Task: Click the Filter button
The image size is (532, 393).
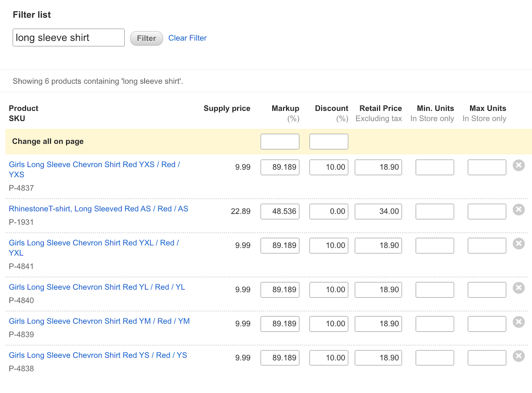Action: click(x=146, y=38)
